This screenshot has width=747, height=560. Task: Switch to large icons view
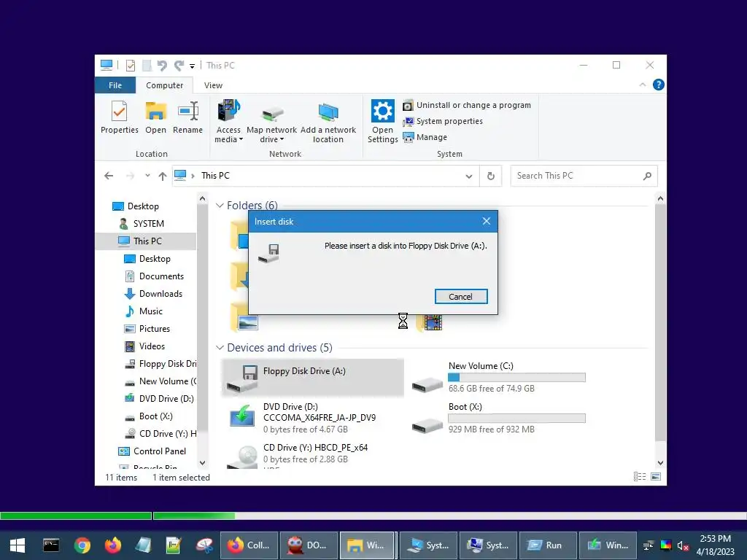[656, 477]
